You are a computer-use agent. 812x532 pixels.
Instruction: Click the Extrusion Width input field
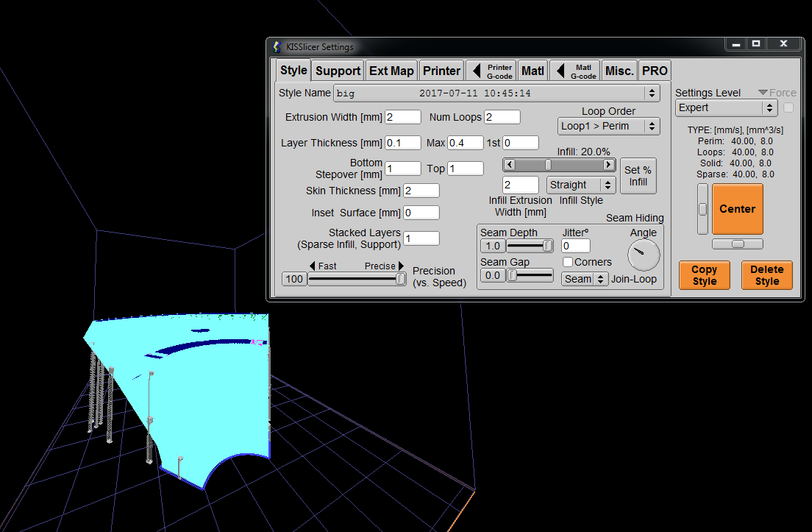click(403, 117)
